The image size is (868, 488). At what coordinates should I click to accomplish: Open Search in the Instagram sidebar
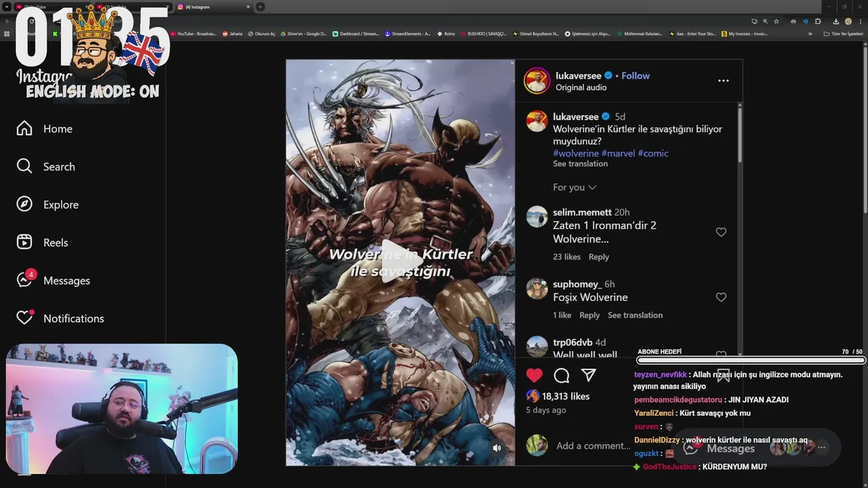45,167
